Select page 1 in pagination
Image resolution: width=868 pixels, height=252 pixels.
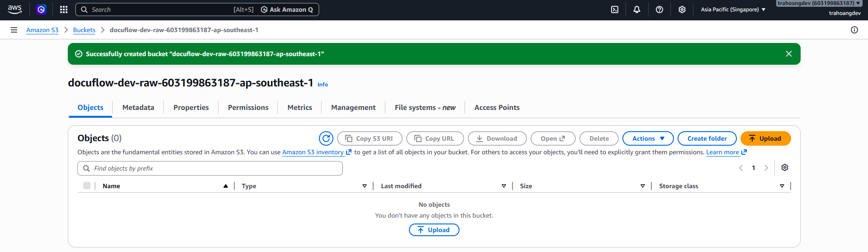[x=754, y=168]
